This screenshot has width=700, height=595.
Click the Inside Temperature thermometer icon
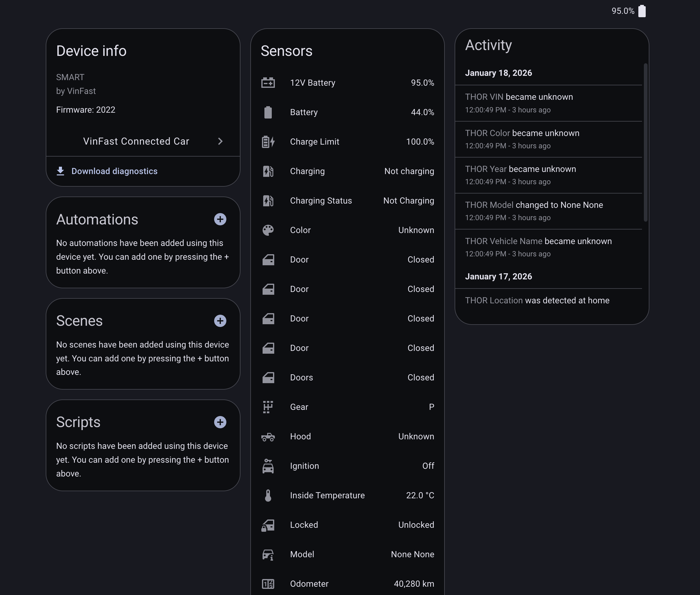click(x=268, y=495)
